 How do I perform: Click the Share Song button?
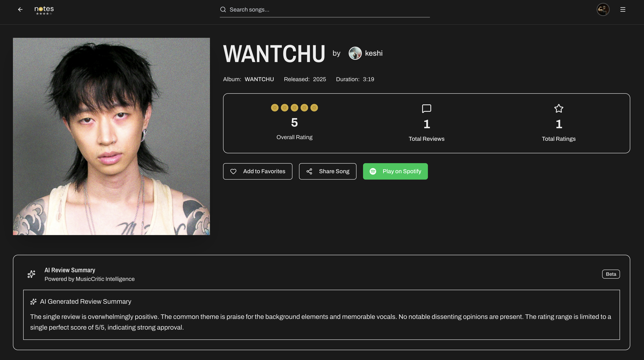328,171
